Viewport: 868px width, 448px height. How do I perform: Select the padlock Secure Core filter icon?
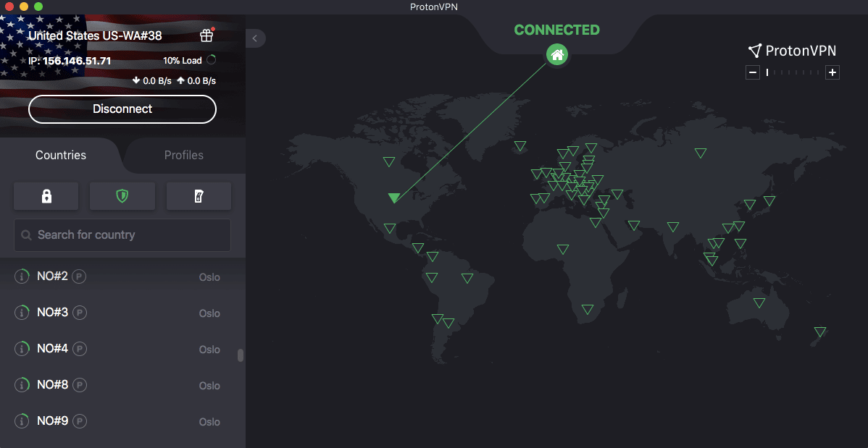click(x=46, y=195)
